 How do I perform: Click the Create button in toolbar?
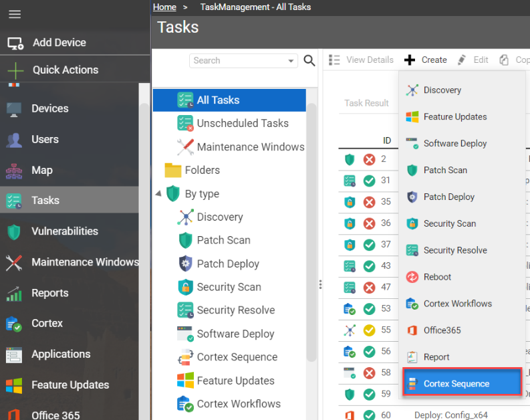click(x=426, y=60)
